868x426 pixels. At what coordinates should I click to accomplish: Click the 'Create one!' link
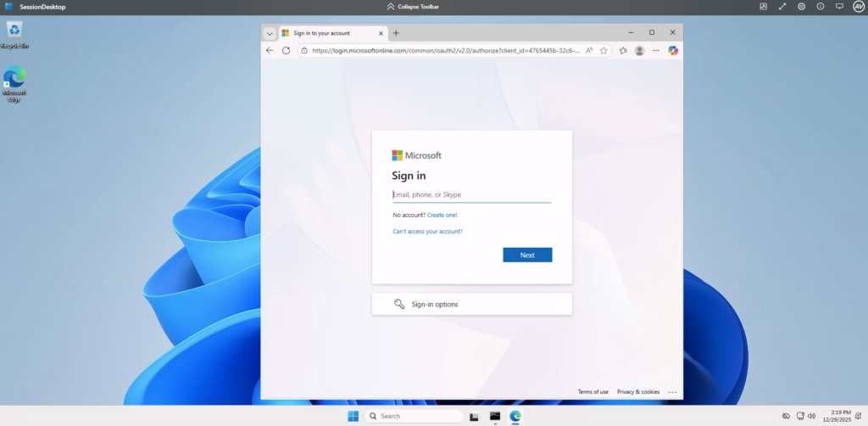442,216
